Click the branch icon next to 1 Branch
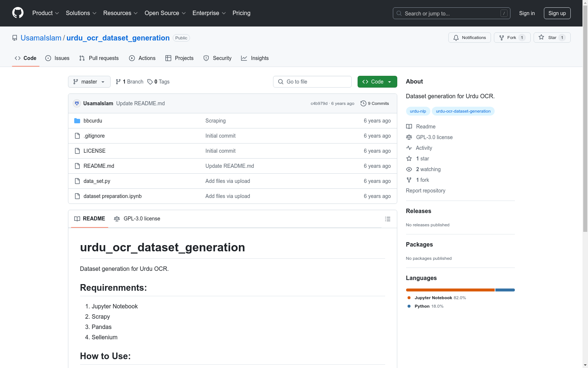This screenshot has height=368, width=588. tap(118, 82)
